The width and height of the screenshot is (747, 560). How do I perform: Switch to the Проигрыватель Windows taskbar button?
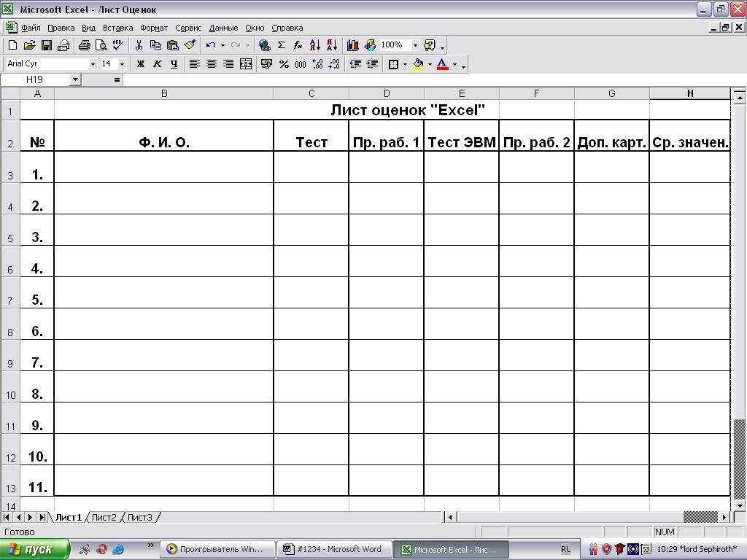click(x=217, y=550)
